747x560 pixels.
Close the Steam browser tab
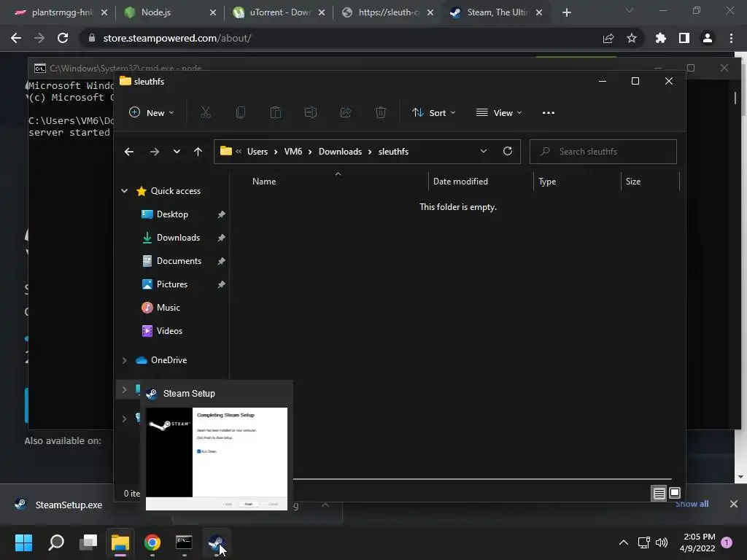[539, 12]
